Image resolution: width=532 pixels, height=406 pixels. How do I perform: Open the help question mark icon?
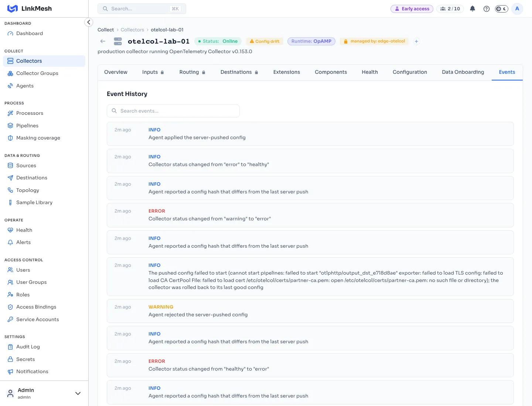[x=487, y=8]
